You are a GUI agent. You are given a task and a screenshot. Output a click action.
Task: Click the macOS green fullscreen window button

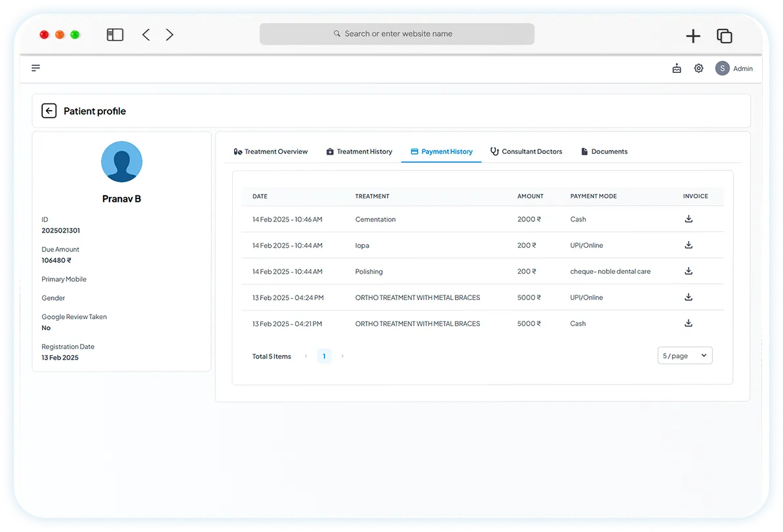[x=75, y=35]
